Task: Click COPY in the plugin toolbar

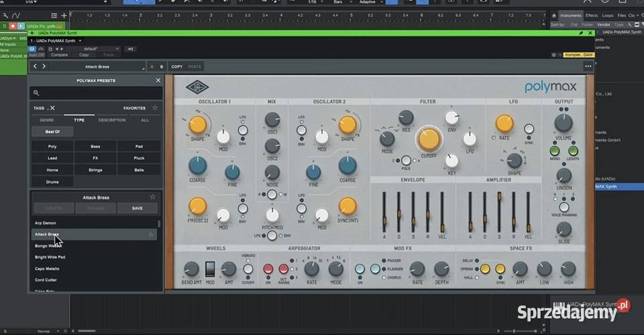Action: [177, 66]
